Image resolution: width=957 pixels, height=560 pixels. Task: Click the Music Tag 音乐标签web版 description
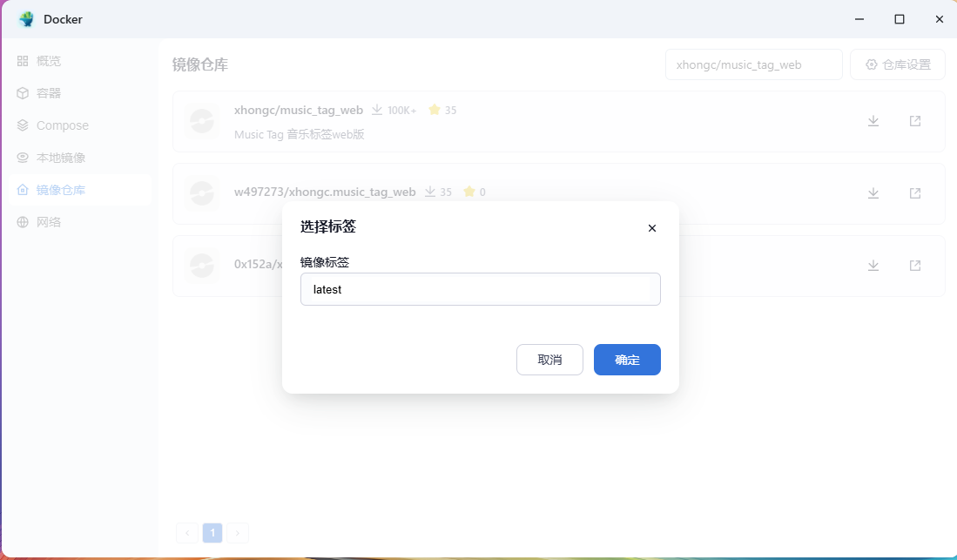pos(299,134)
